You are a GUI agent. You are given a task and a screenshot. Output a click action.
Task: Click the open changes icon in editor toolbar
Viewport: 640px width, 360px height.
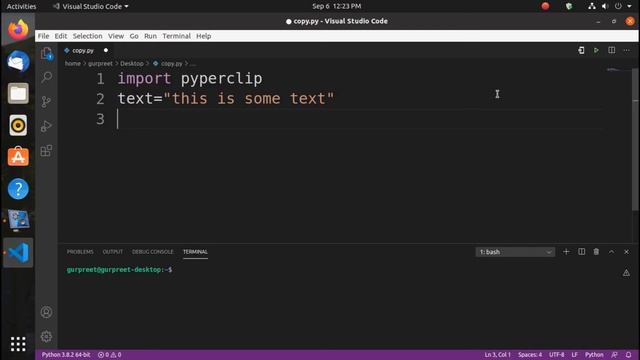point(581,50)
